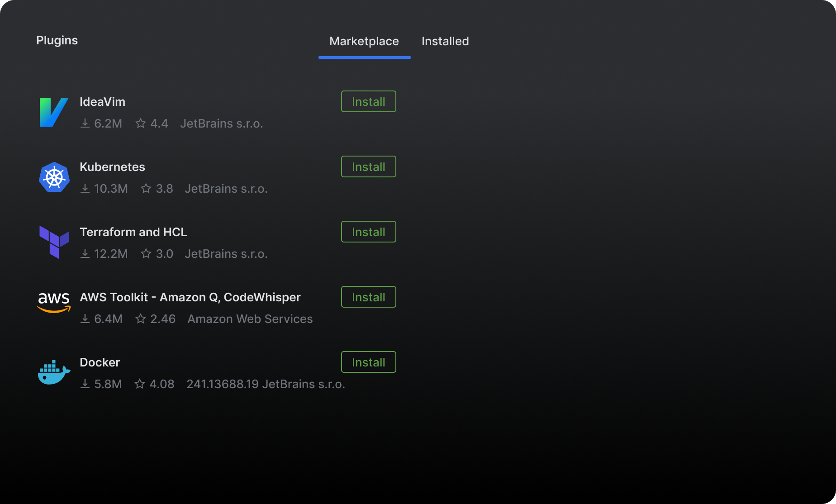Click the star rating icon for Docker
This screenshot has width=836, height=504.
click(140, 384)
